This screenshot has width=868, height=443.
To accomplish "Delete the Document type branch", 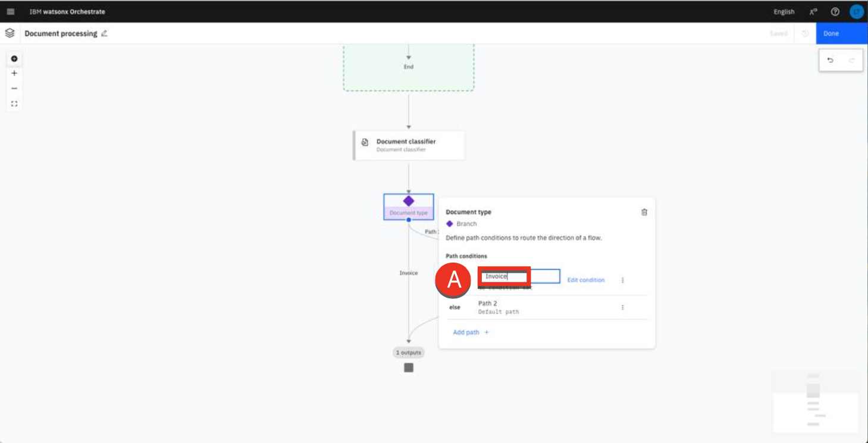I will [644, 212].
